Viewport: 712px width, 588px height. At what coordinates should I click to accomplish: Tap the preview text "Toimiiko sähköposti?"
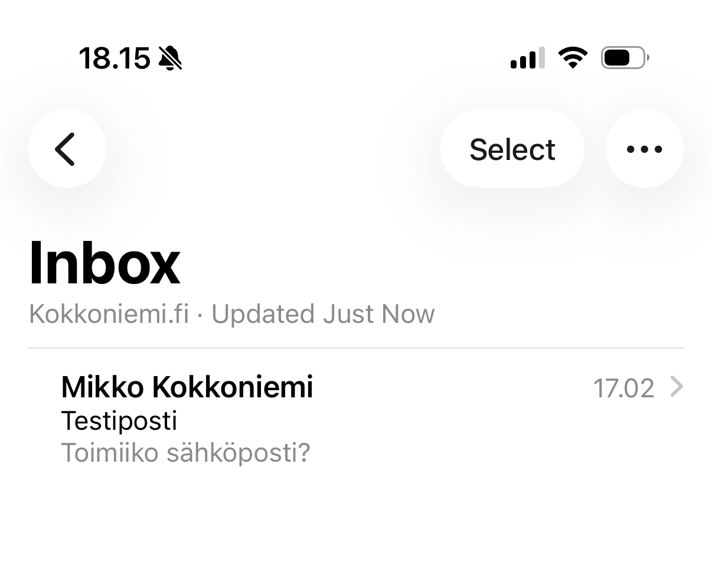click(185, 453)
